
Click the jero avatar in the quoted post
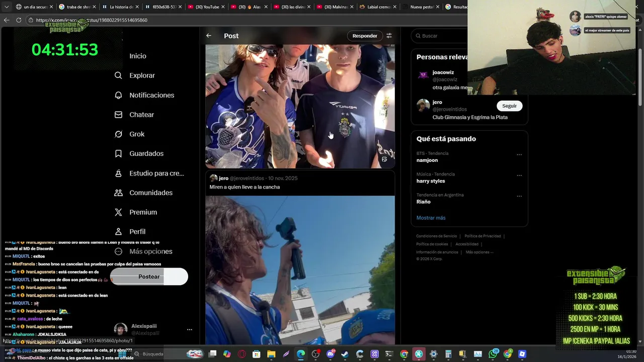(x=213, y=178)
